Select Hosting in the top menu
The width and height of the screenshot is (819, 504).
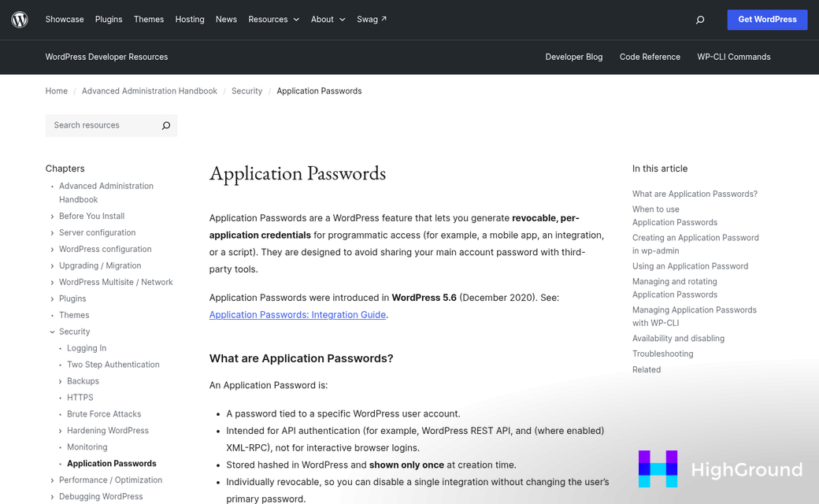[x=190, y=20]
